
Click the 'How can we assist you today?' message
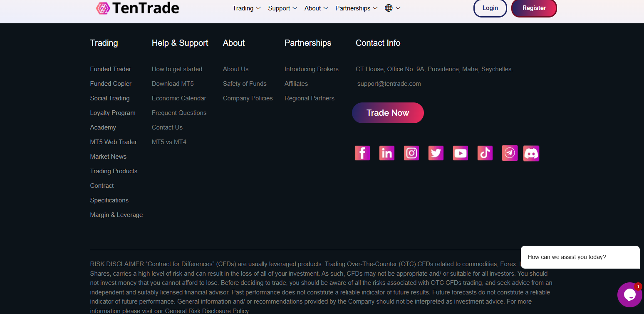567,257
